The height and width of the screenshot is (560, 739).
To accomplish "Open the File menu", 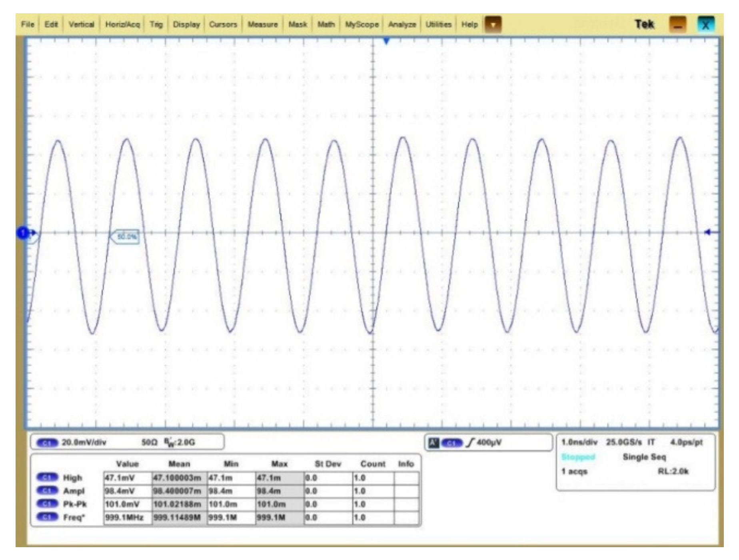I will [28, 24].
